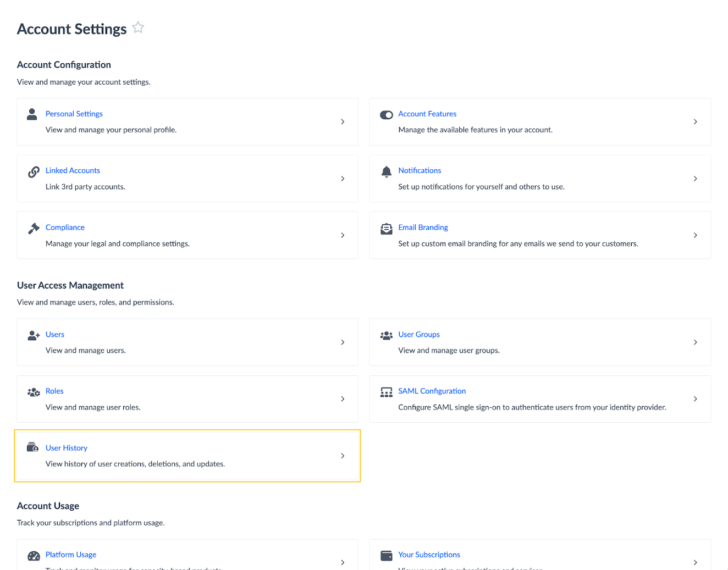Click 'Set up custom email branding' description
The height and width of the screenshot is (570, 728).
[519, 244]
